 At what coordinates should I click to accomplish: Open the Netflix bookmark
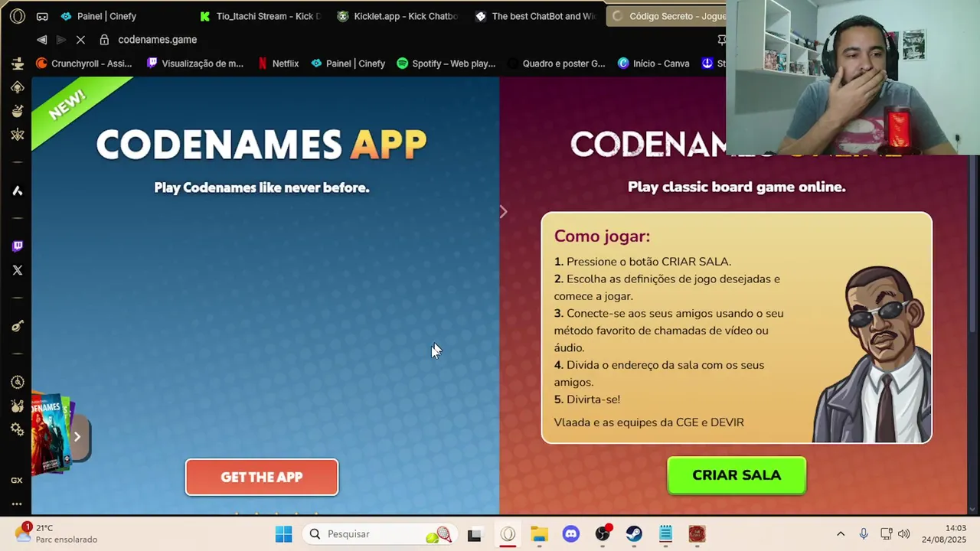[x=278, y=64]
